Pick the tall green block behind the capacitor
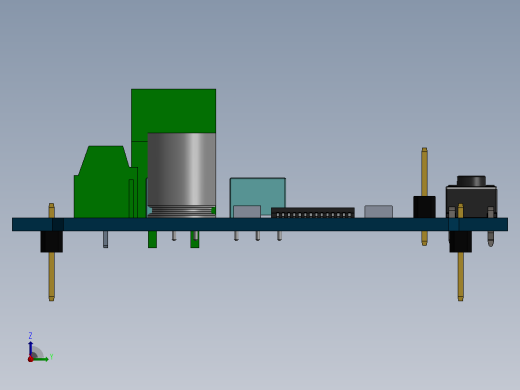This screenshot has height=390, width=520. pos(173,111)
